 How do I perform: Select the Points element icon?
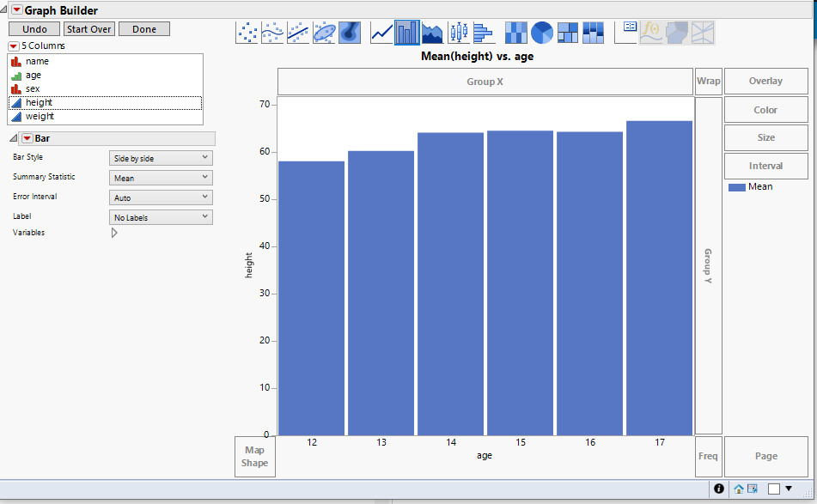(x=247, y=32)
